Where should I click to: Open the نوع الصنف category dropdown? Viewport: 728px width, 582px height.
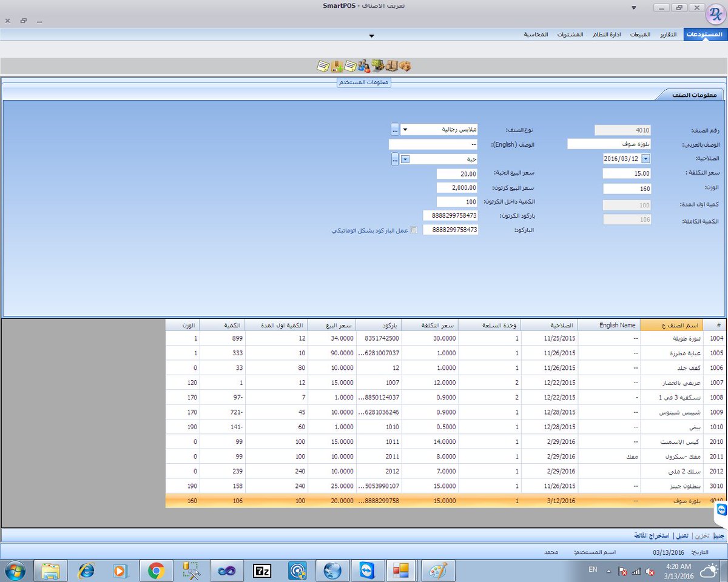click(405, 129)
